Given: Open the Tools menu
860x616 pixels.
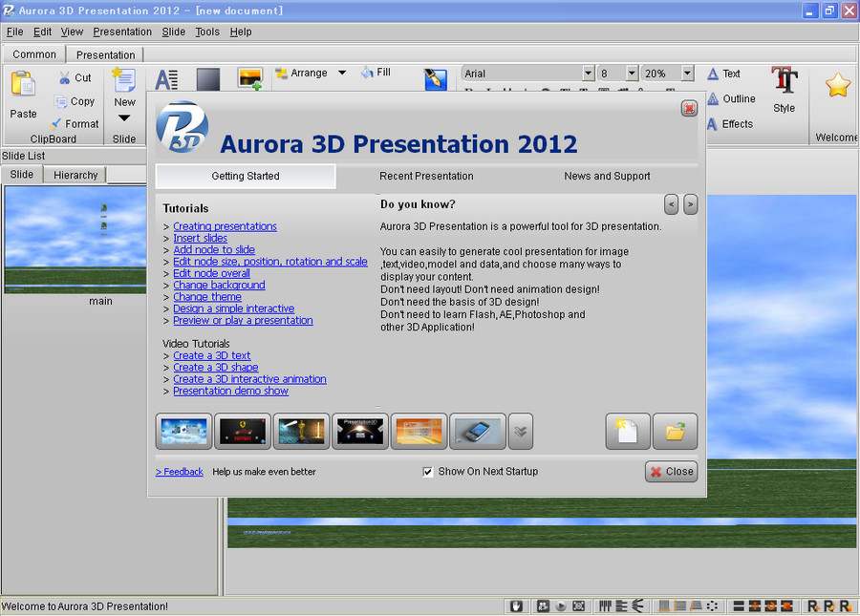Looking at the screenshot, I should [x=207, y=32].
